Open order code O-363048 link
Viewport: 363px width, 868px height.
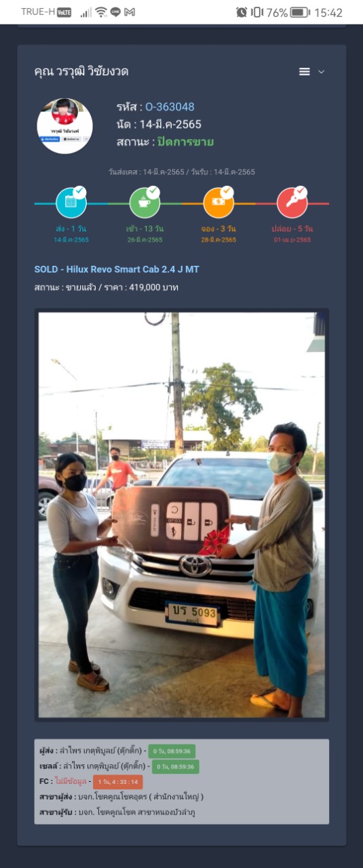tap(170, 107)
